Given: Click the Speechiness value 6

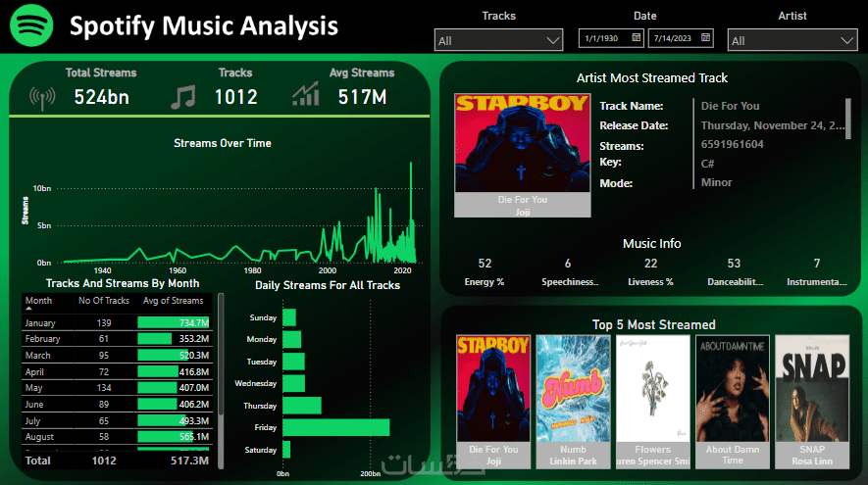Looking at the screenshot, I should (x=568, y=264).
